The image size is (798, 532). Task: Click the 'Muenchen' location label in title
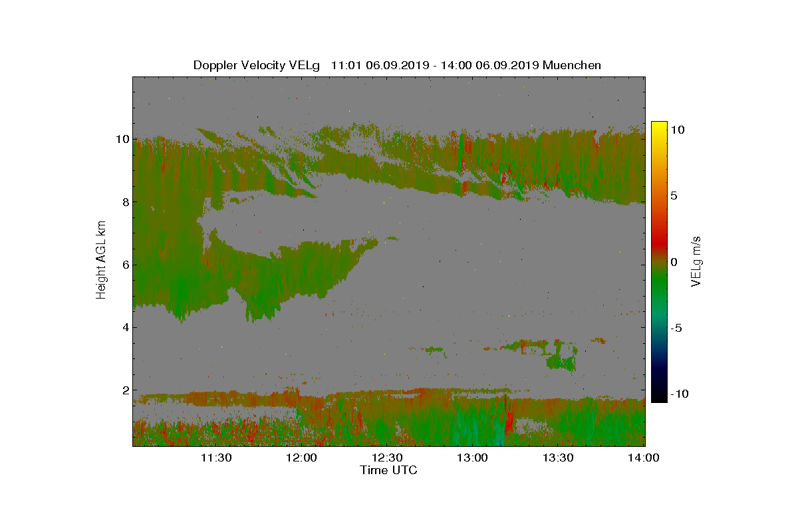click(572, 65)
